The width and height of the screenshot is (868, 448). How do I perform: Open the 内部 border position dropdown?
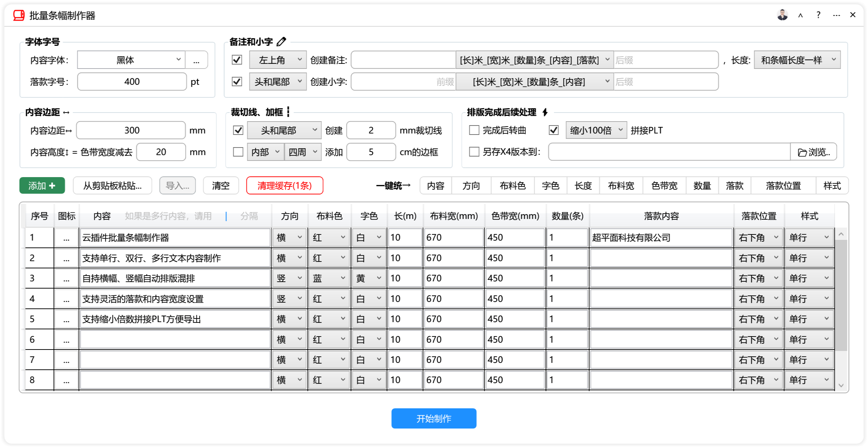(x=265, y=152)
